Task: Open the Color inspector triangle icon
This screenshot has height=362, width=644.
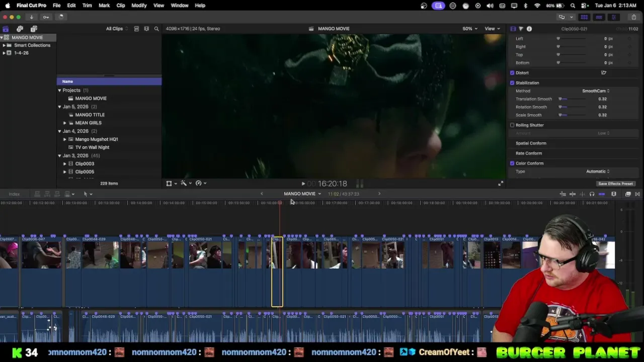Action: [x=521, y=29]
